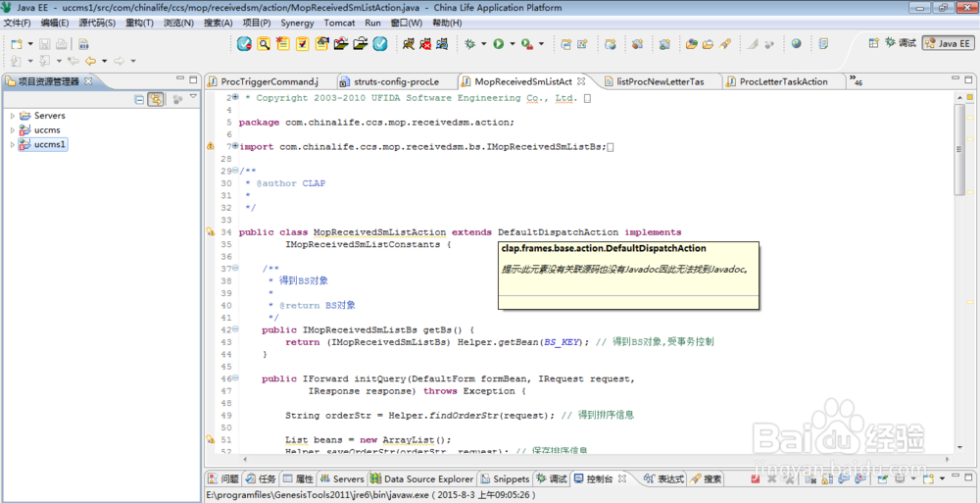Show hidden editor tabs list 46

click(x=855, y=80)
